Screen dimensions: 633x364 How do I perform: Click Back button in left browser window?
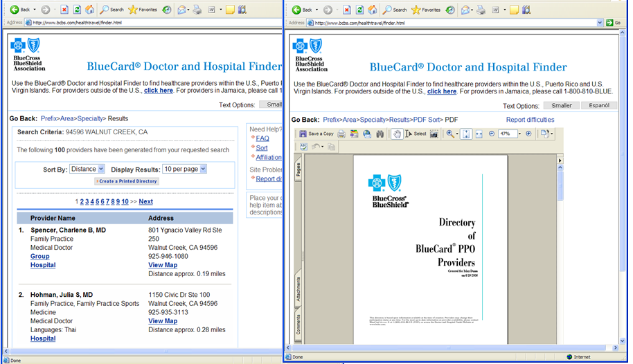point(20,10)
